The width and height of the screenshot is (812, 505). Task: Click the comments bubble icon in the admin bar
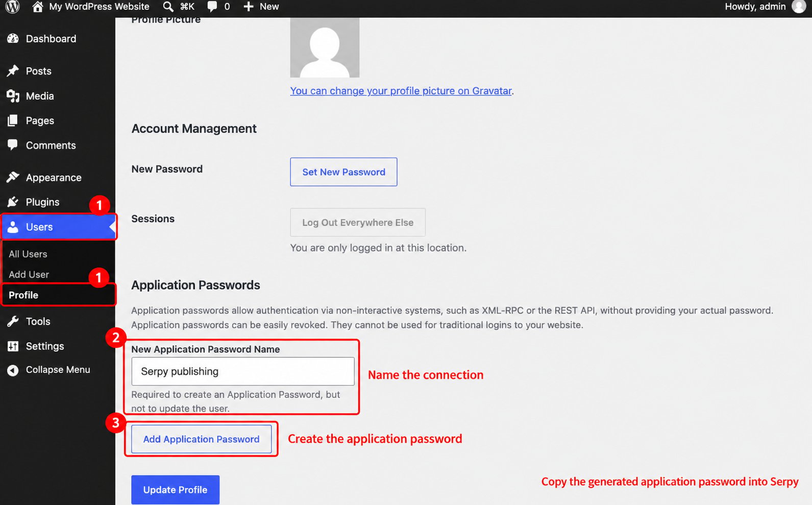click(212, 7)
